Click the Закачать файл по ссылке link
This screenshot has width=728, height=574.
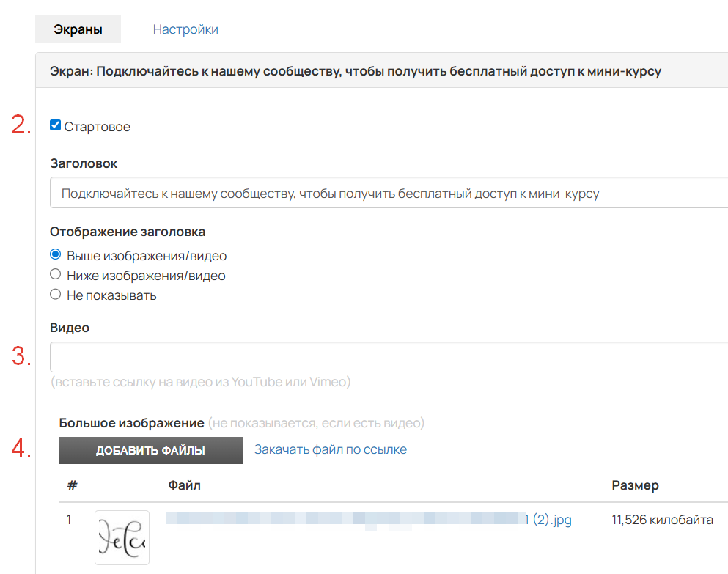[330, 449]
